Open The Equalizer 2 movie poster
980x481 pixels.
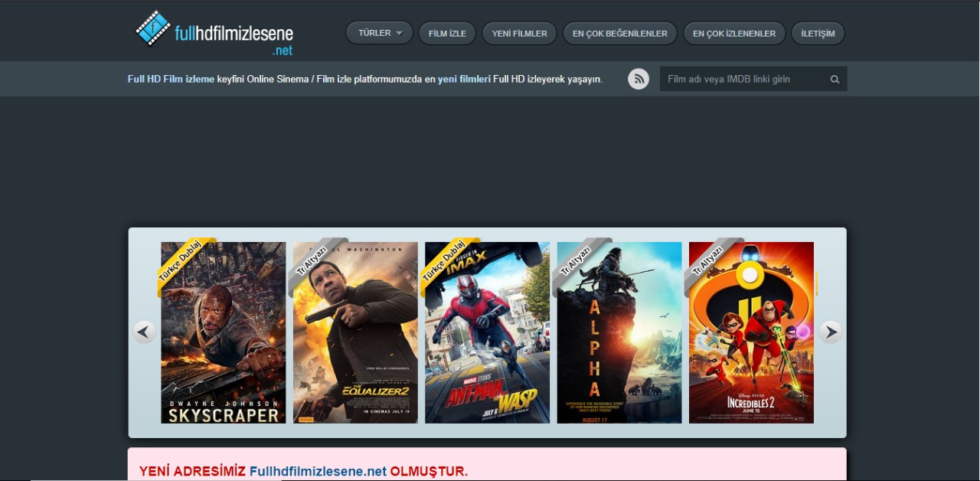pos(355,332)
